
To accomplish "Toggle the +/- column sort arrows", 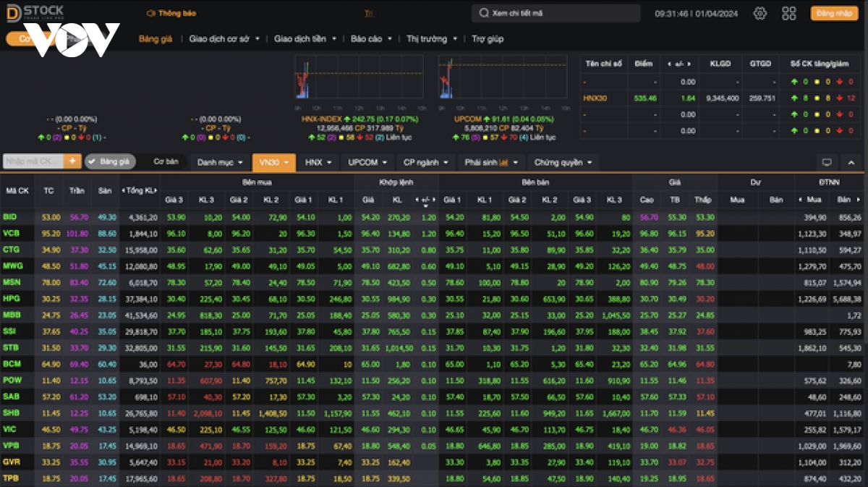I will coord(425,200).
